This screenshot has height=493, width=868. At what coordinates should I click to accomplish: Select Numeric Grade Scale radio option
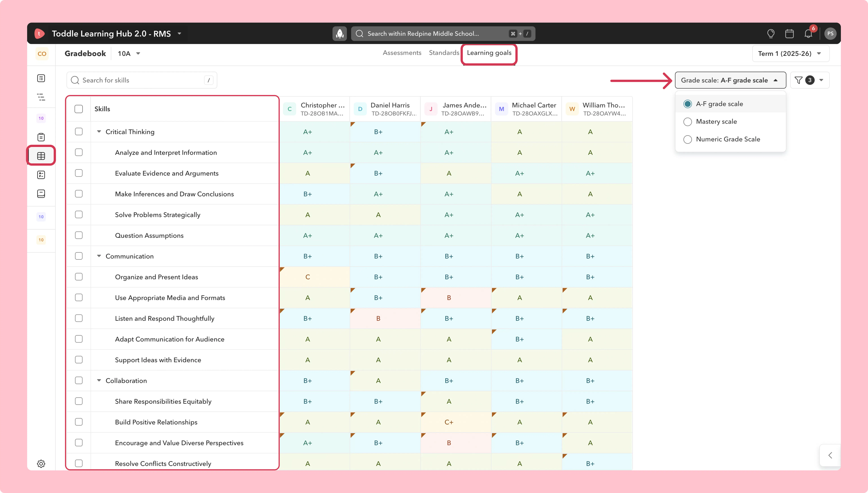(x=687, y=139)
